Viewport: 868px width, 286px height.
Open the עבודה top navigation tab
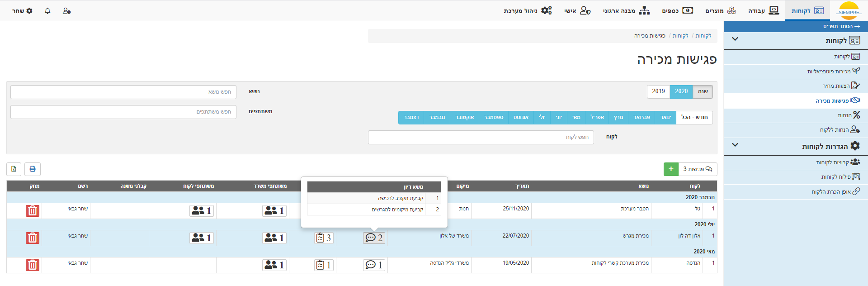[x=764, y=11]
